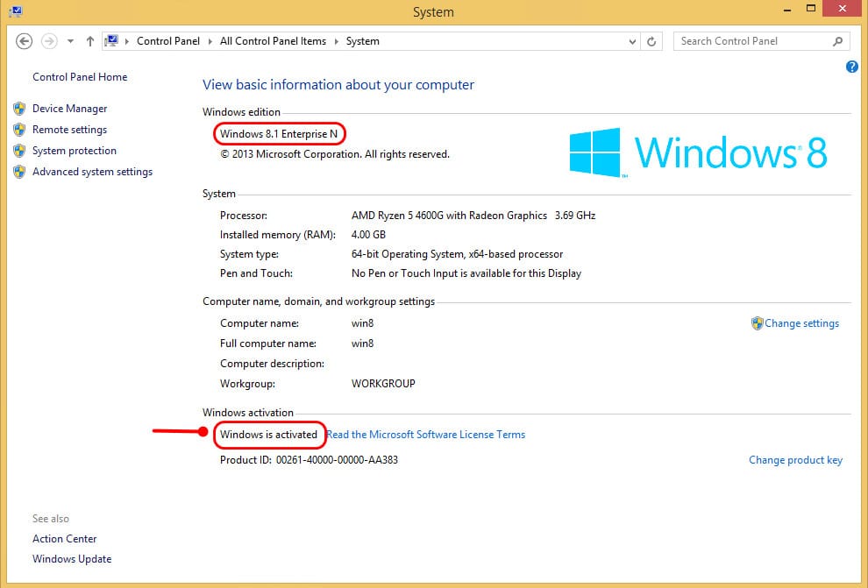The height and width of the screenshot is (588, 868).
Task: Click Change settings for computer name
Action: (801, 323)
